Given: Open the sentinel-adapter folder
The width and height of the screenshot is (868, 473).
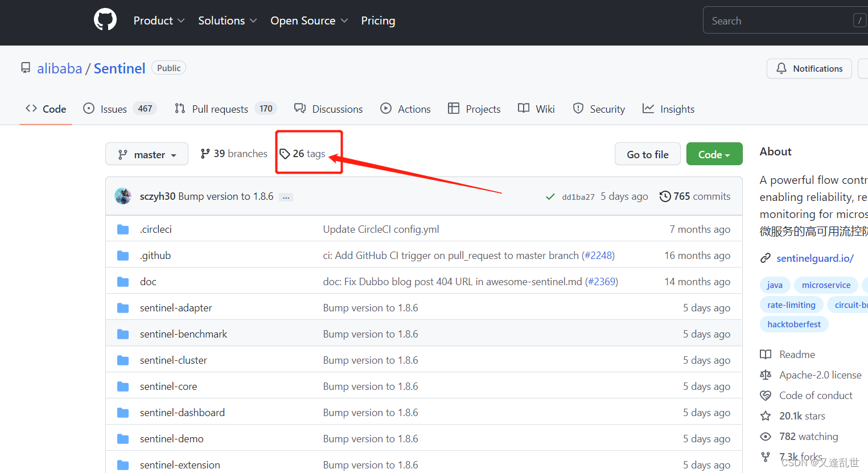Looking at the screenshot, I should tap(176, 308).
